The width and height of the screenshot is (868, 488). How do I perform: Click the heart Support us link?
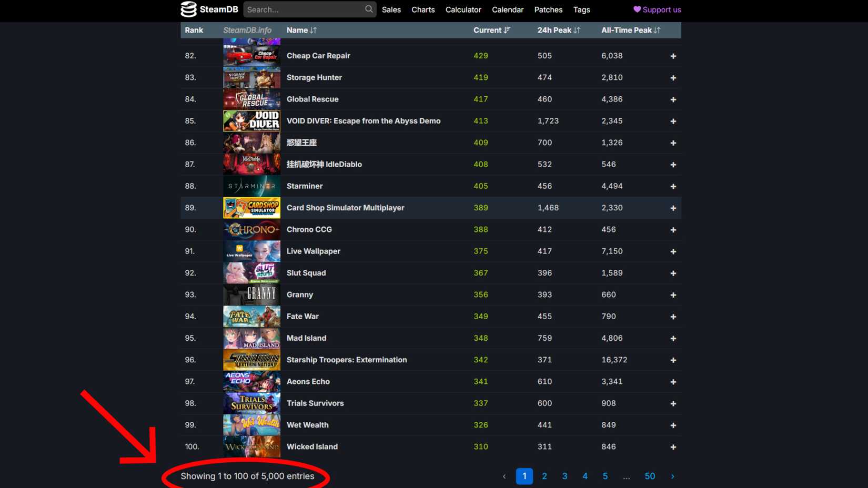[x=657, y=9]
